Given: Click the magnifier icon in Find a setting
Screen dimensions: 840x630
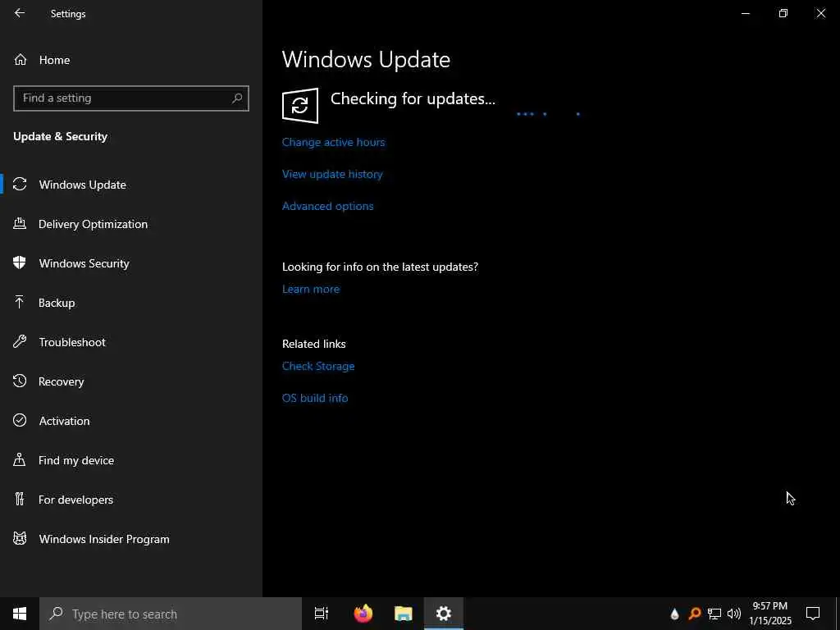Looking at the screenshot, I should [x=237, y=98].
